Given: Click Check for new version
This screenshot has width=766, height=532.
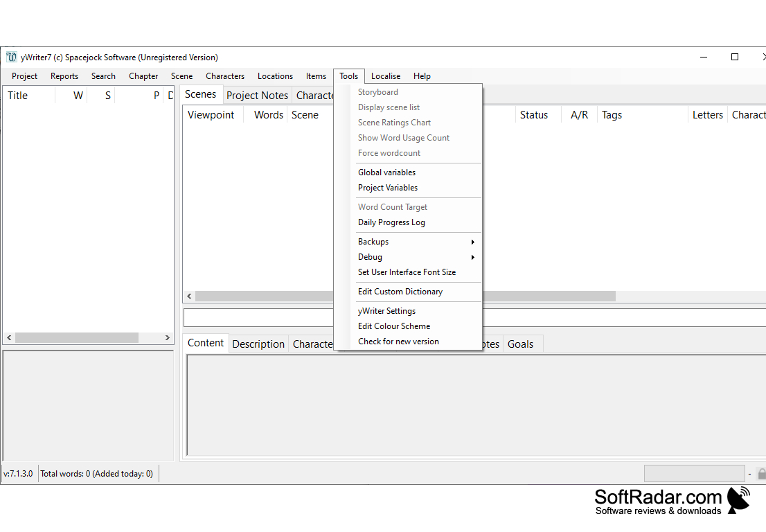Looking at the screenshot, I should coord(398,341).
